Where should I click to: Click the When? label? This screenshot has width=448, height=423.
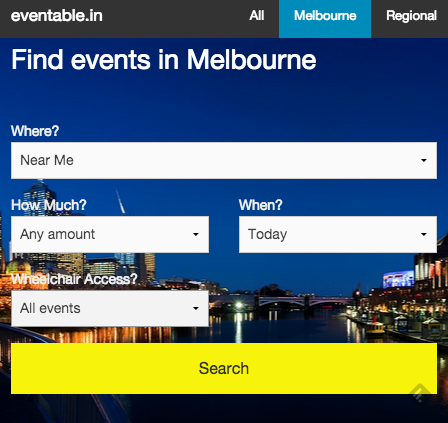[261, 205]
